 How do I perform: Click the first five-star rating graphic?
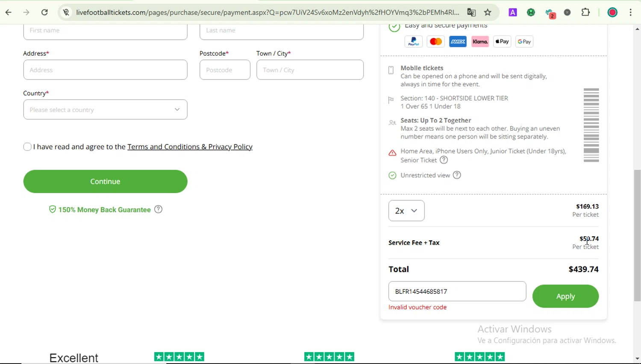179,357
